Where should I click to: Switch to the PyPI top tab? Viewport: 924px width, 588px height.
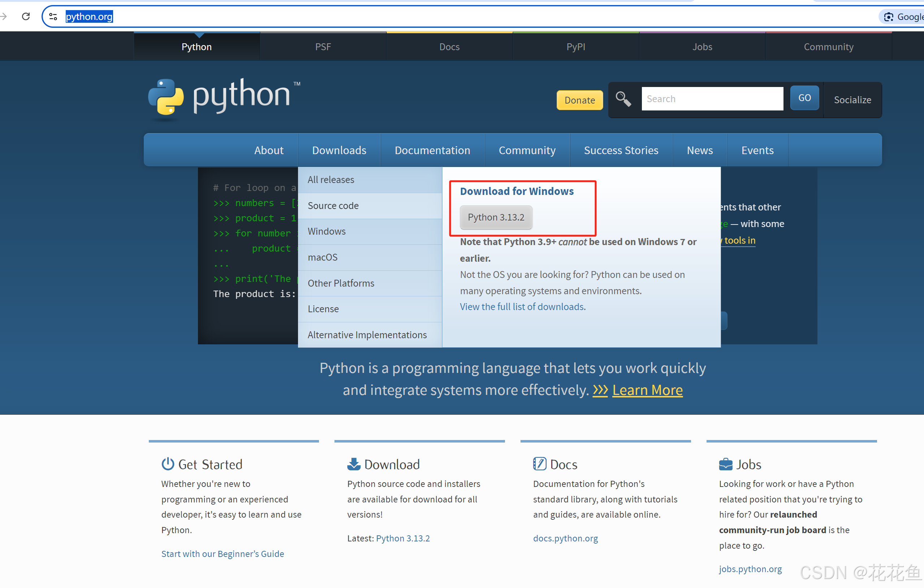pyautogui.click(x=575, y=47)
